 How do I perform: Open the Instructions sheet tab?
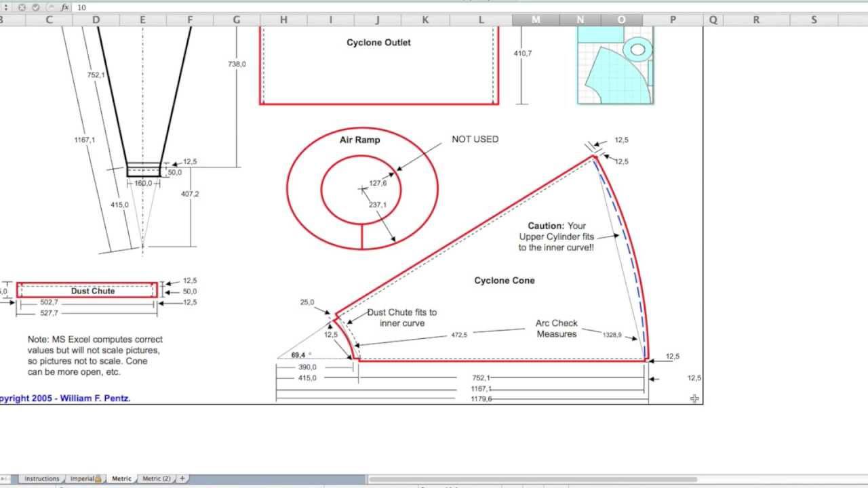pyautogui.click(x=42, y=479)
